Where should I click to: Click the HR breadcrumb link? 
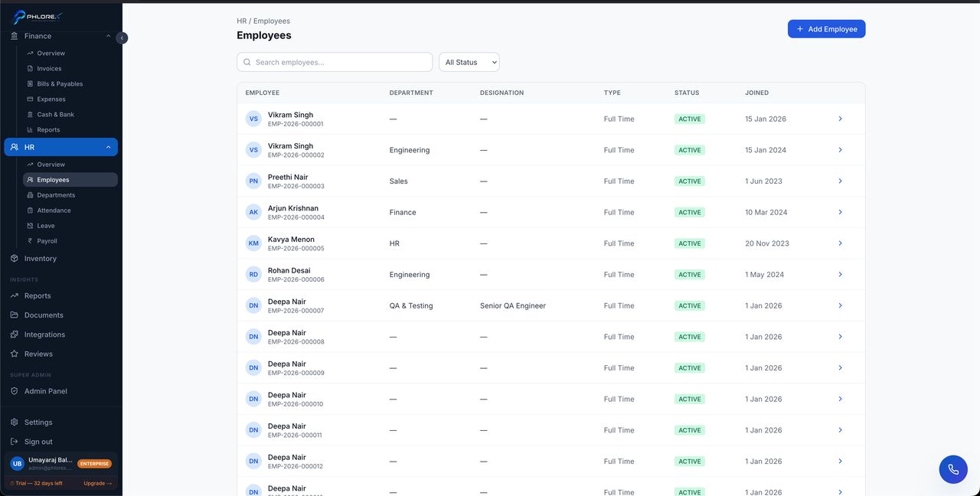pyautogui.click(x=241, y=21)
